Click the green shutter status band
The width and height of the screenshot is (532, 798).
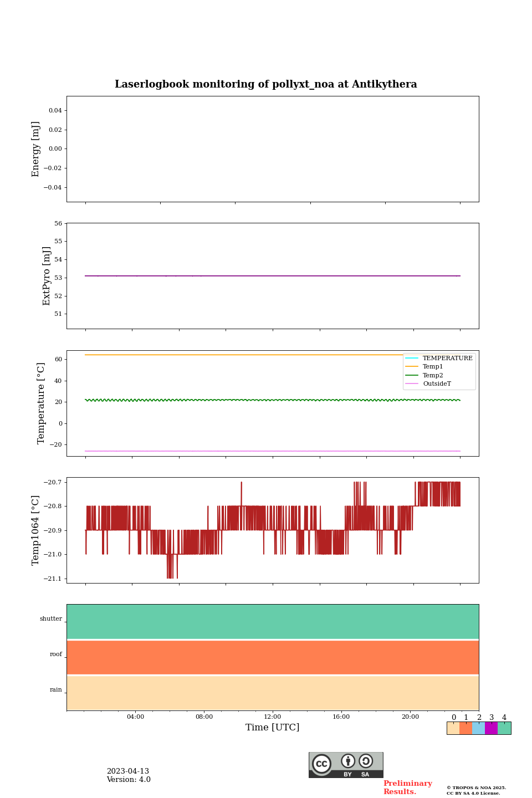click(273, 622)
